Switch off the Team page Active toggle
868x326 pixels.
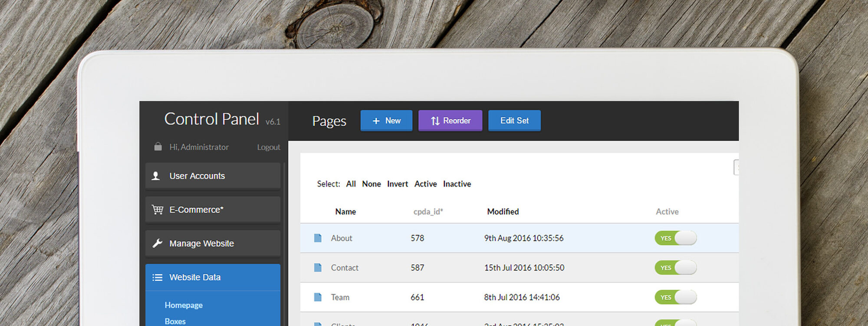point(675,297)
